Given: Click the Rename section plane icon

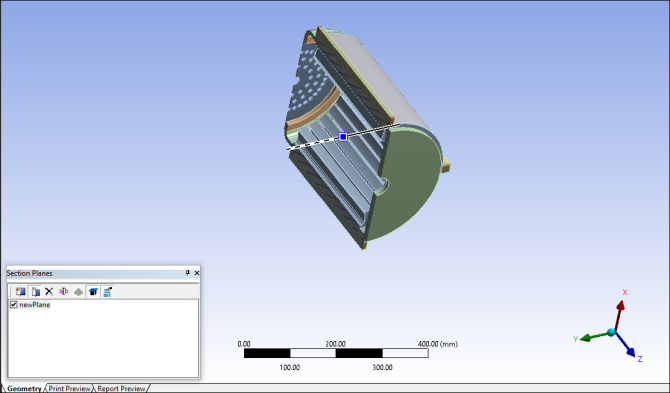Looking at the screenshot, I should 64,291.
